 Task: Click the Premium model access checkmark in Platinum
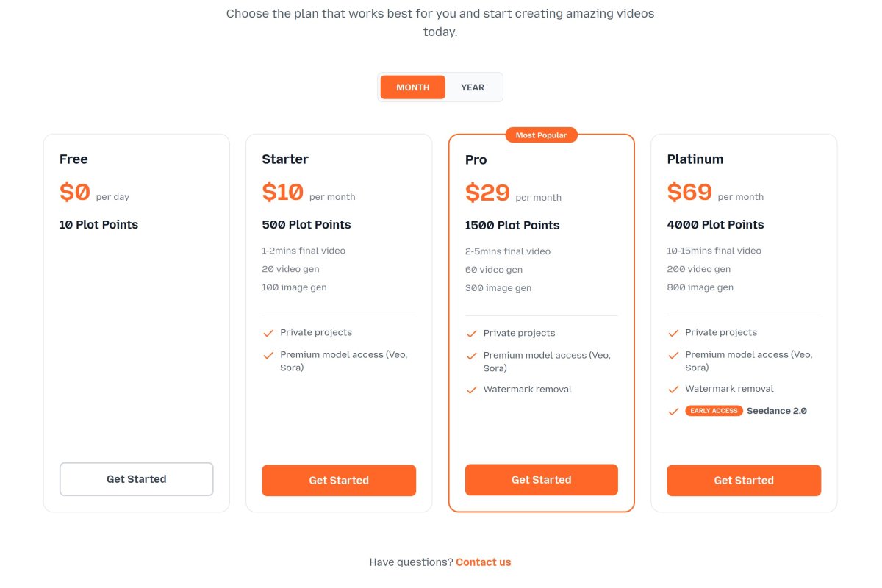(673, 355)
